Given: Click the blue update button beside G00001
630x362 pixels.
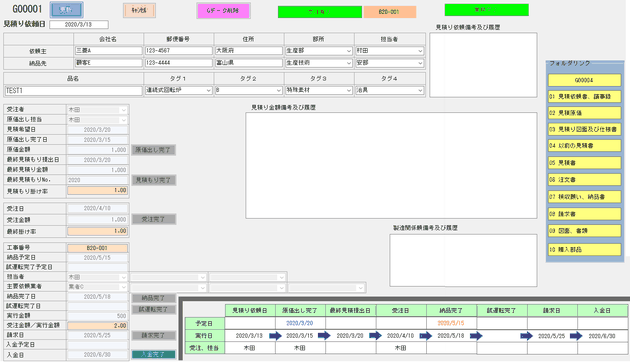Looking at the screenshot, I should [67, 10].
